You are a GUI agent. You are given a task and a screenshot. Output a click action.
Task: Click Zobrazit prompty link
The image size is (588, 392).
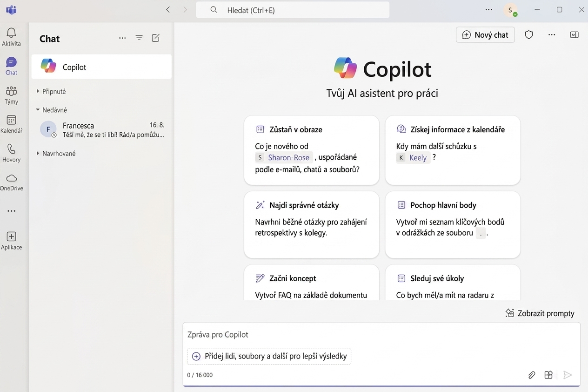pyautogui.click(x=540, y=313)
